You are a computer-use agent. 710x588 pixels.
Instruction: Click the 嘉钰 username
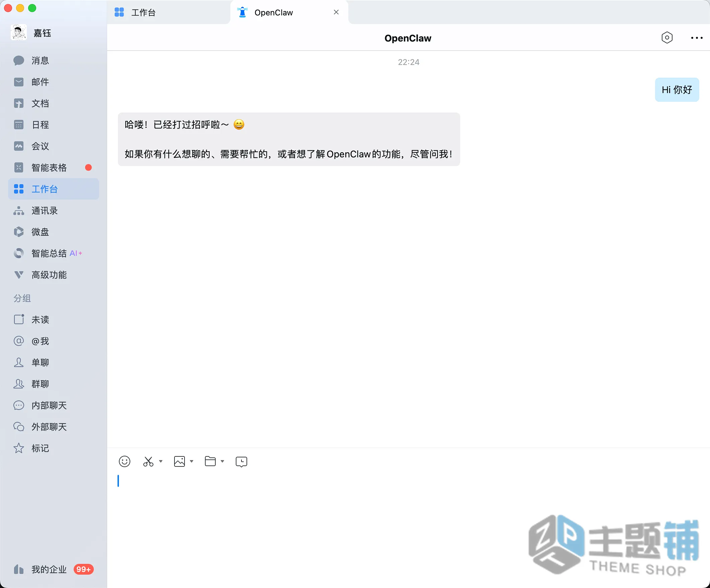click(42, 33)
